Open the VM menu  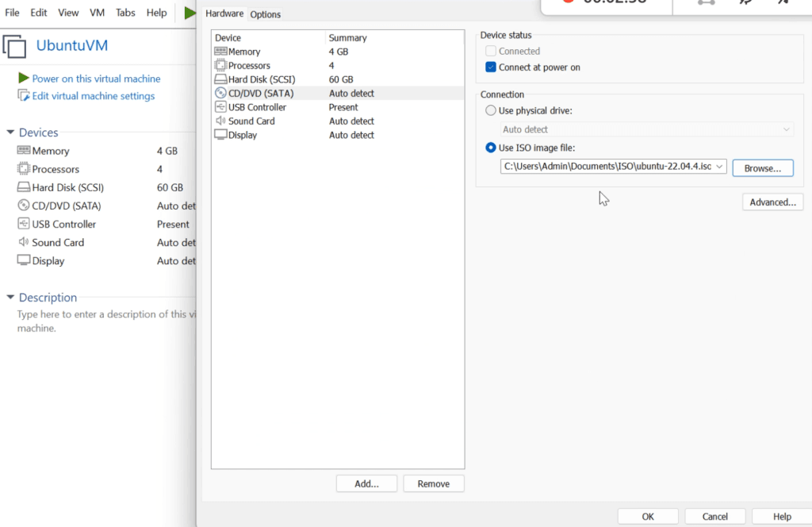click(x=97, y=13)
